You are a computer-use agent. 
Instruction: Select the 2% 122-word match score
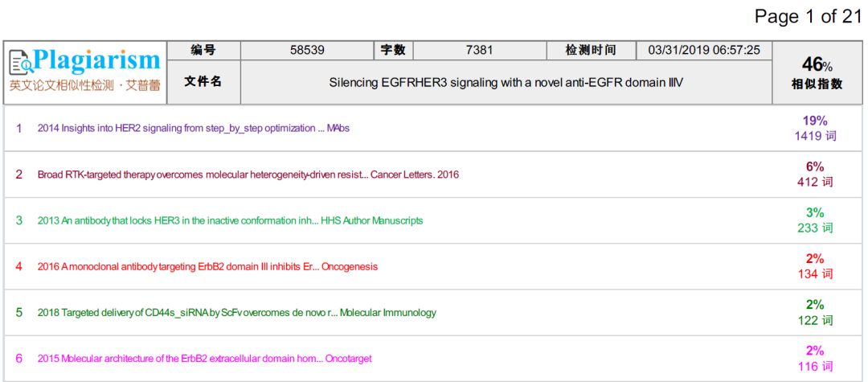[815, 312]
